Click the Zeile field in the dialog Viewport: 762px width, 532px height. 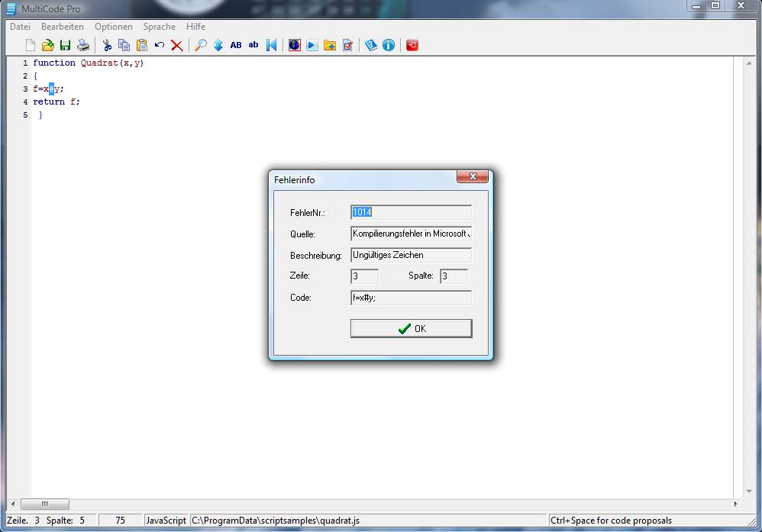(x=364, y=276)
